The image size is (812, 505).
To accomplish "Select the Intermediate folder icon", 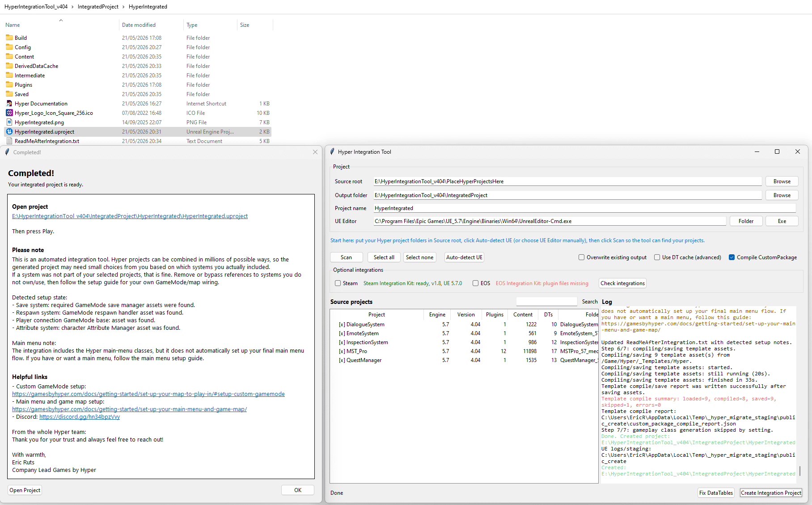I will 9,75.
